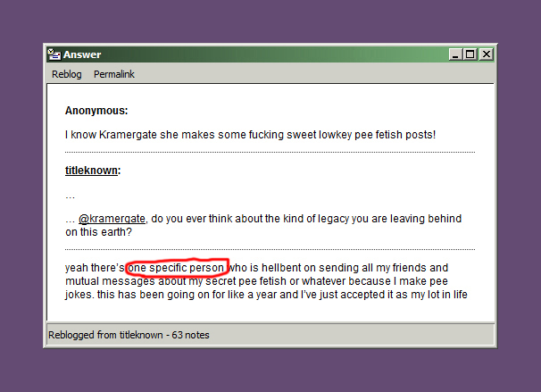Click the Answer window title bar icon
The width and height of the screenshot is (541, 392).
coord(54,54)
